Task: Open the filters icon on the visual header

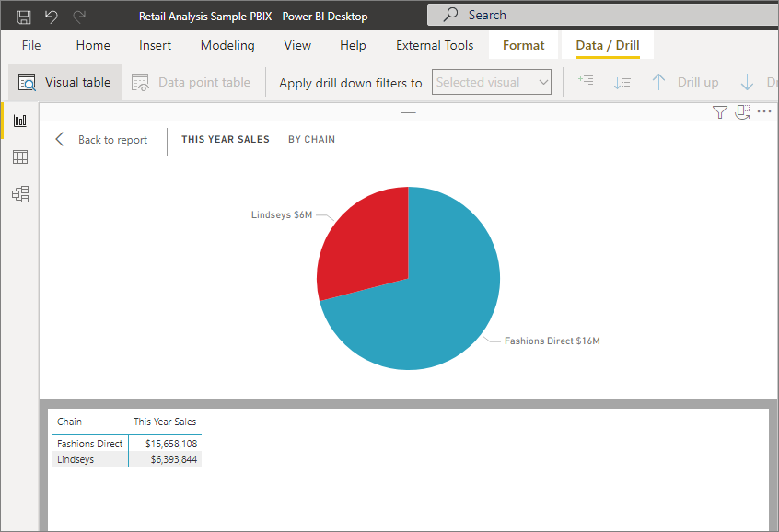Action: click(719, 110)
